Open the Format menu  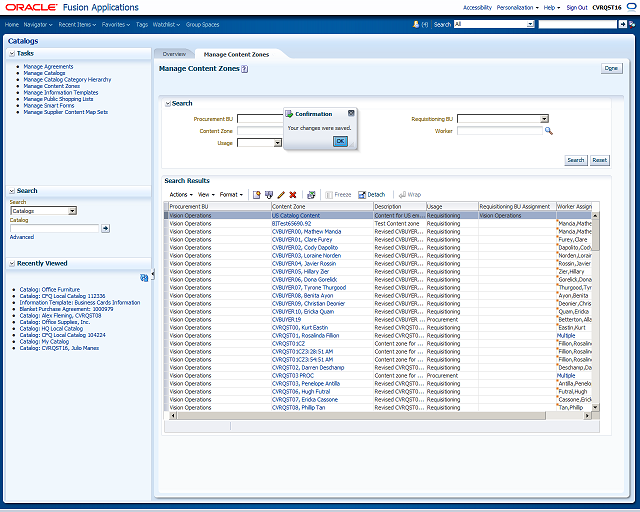(x=231, y=195)
